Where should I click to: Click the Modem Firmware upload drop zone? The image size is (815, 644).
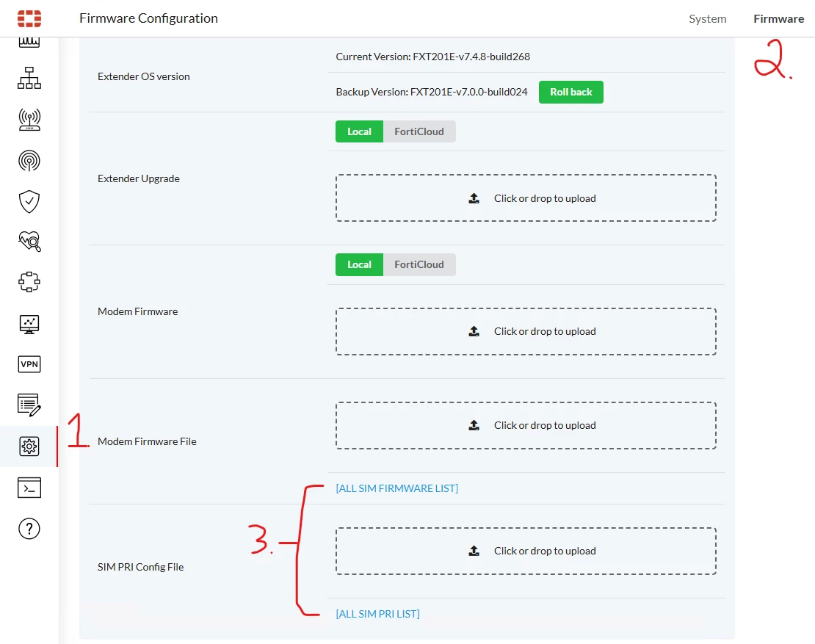click(526, 331)
